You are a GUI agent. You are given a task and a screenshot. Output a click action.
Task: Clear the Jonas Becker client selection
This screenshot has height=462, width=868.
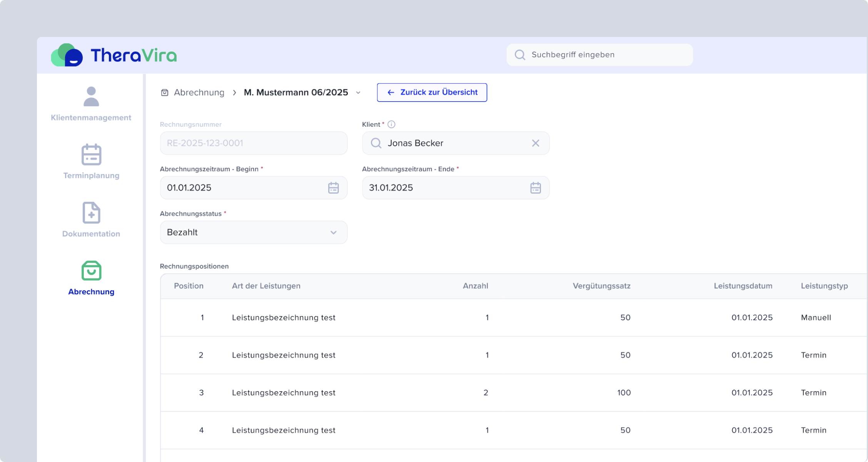coord(535,143)
